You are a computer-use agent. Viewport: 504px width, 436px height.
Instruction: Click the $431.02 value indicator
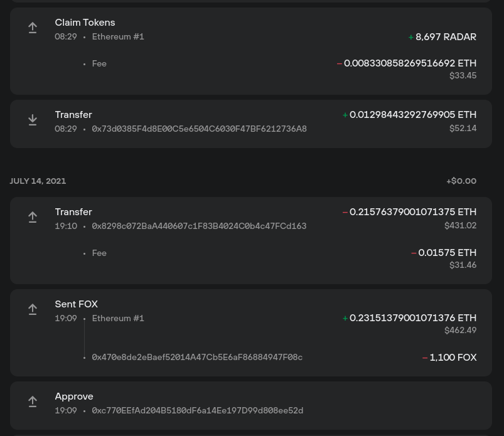point(460,225)
